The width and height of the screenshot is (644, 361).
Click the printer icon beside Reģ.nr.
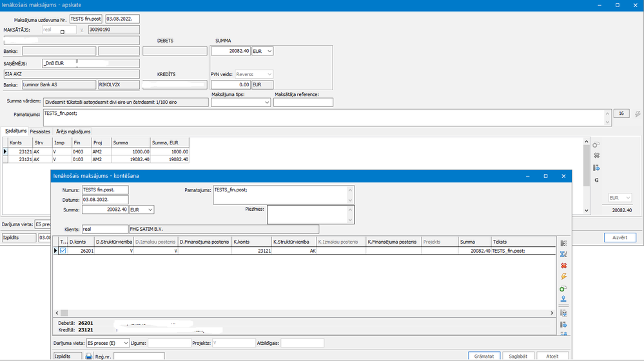[x=88, y=356]
